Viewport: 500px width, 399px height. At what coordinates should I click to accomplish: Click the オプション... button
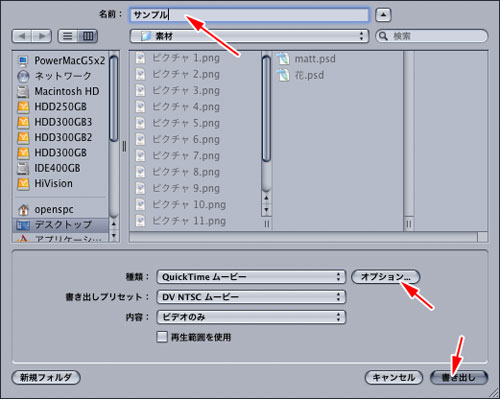386,277
